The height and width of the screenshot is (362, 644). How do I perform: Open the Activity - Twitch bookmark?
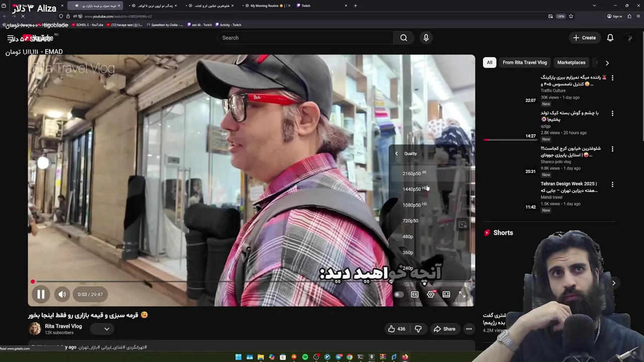[x=228, y=25]
